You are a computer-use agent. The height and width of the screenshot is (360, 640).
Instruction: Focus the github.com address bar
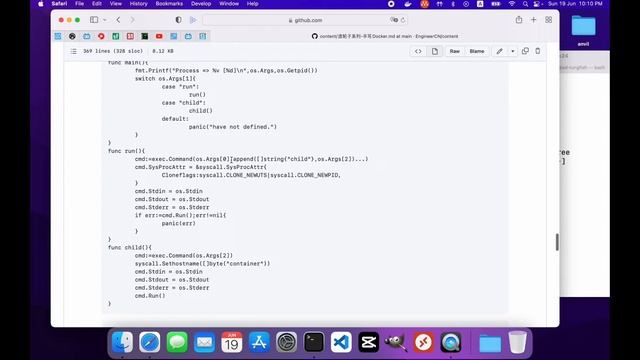(x=305, y=20)
